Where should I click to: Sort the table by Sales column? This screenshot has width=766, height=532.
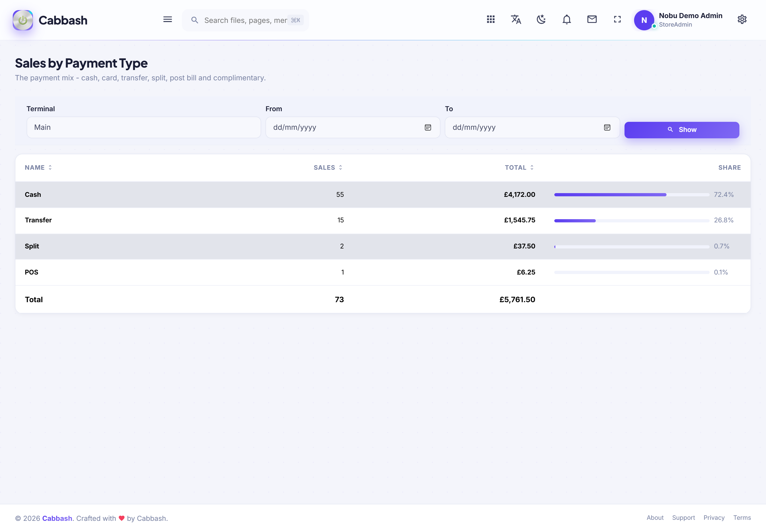point(328,167)
